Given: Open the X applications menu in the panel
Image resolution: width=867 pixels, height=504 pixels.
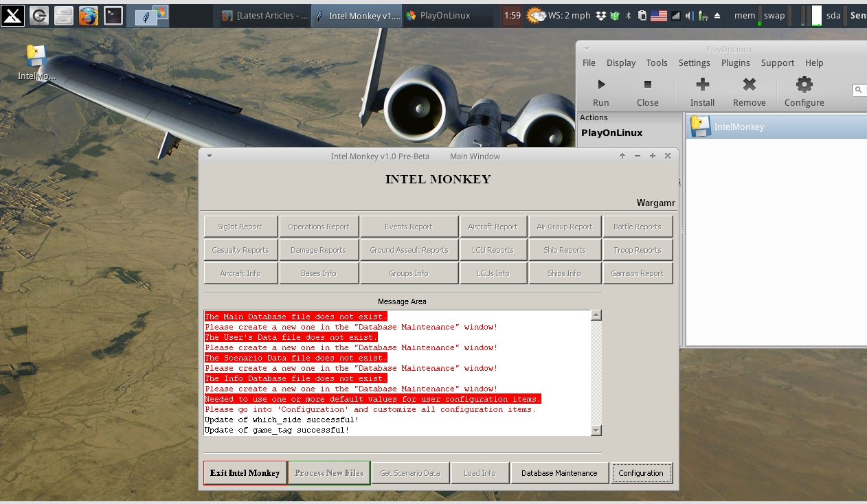Looking at the screenshot, I should 13,15.
